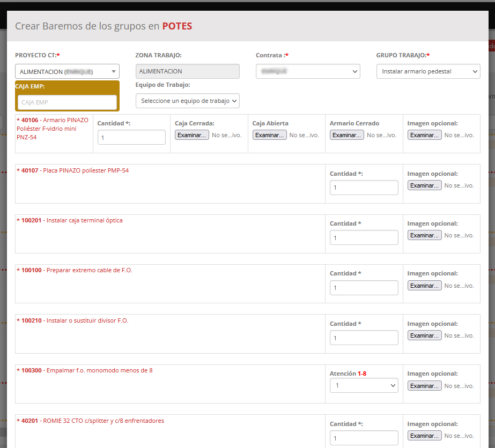Open the GRUPO TRABAJO dropdown

coord(428,71)
